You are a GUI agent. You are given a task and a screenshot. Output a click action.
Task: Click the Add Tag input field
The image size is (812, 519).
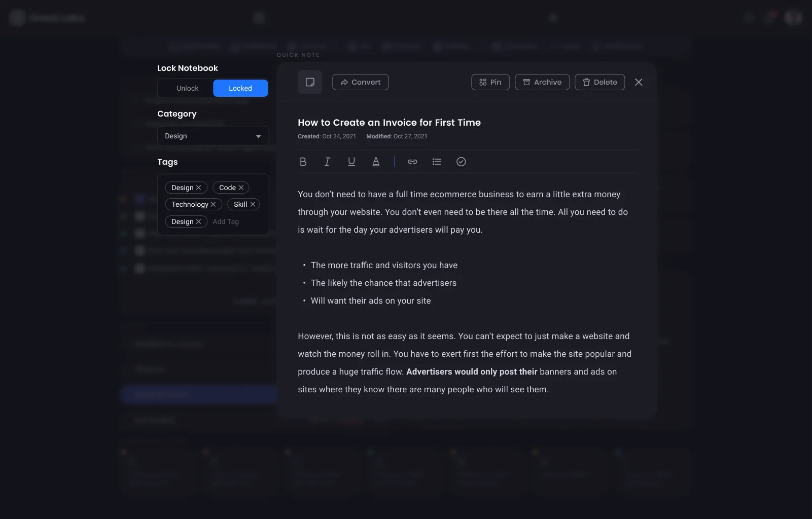[x=226, y=221]
